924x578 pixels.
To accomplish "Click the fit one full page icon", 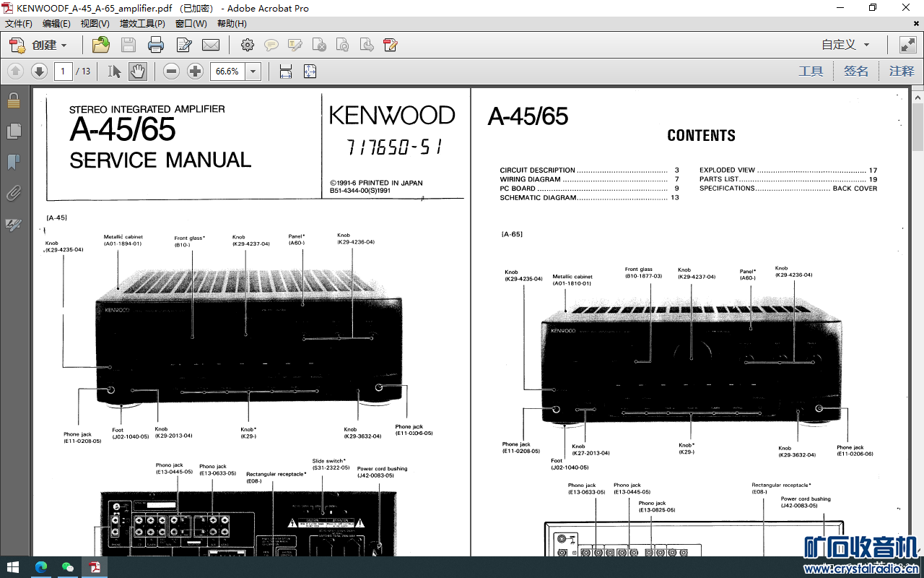I will coord(310,71).
